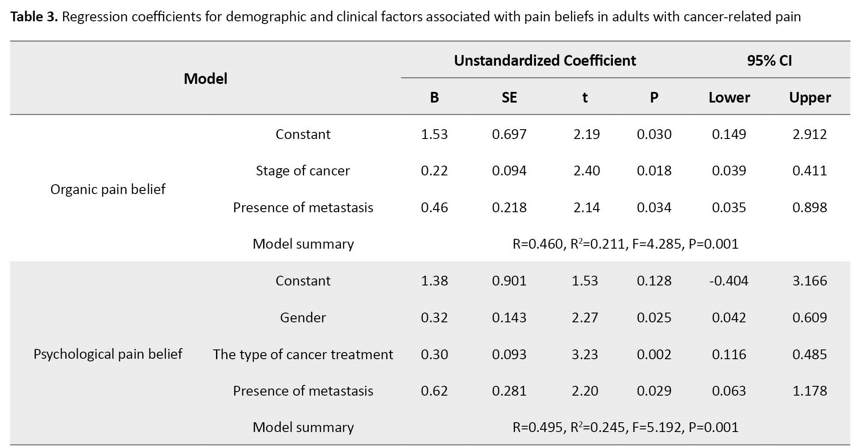
Task: Click the 95% CI header
Action: tap(769, 60)
